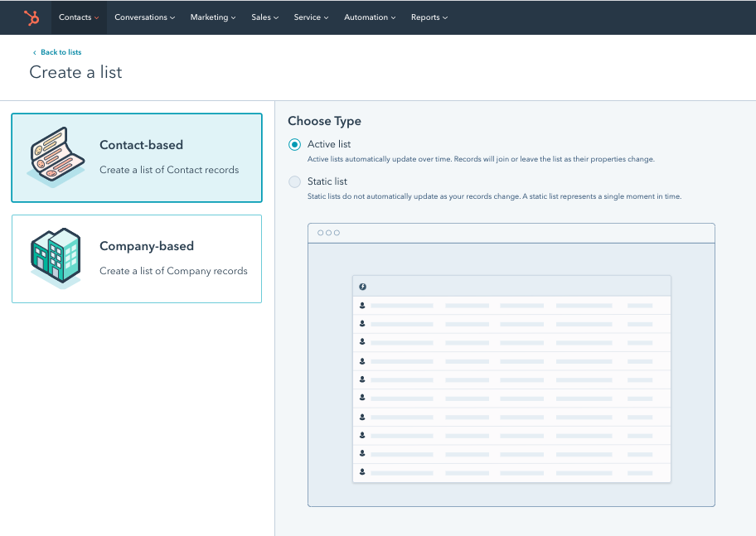The width and height of the screenshot is (756, 536).
Task: Click the Company-based buildings icon
Action: (x=55, y=258)
